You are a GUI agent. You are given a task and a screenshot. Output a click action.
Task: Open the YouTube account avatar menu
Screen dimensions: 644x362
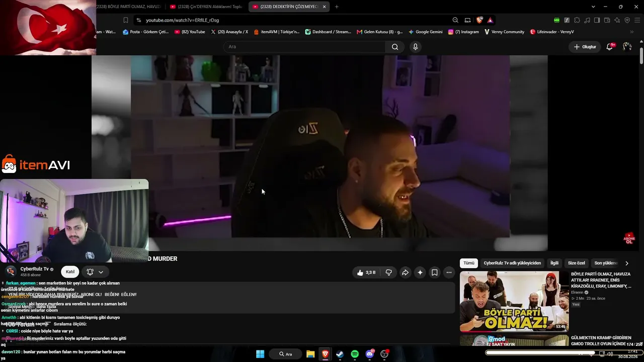pos(627,47)
